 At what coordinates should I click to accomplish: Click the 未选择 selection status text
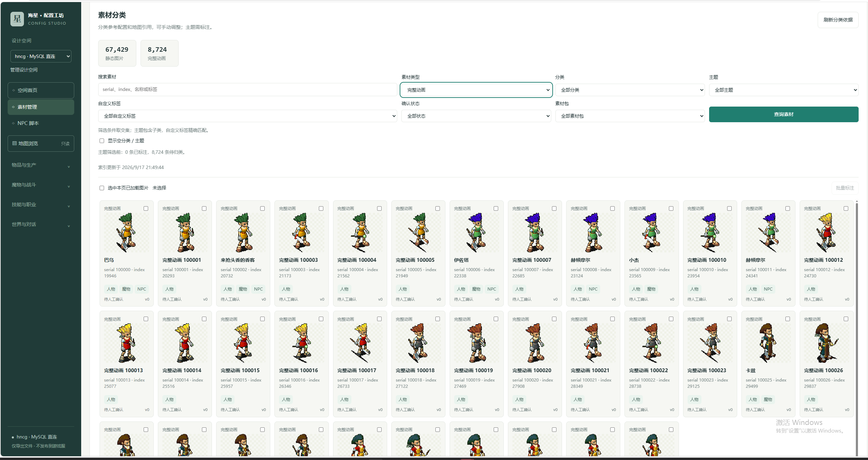[x=159, y=188]
